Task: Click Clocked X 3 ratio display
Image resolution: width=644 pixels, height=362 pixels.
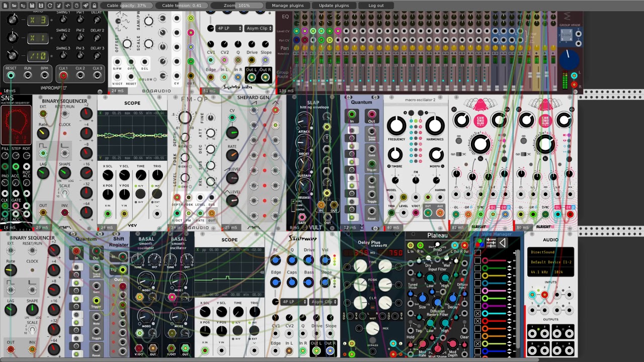Action: point(38,21)
